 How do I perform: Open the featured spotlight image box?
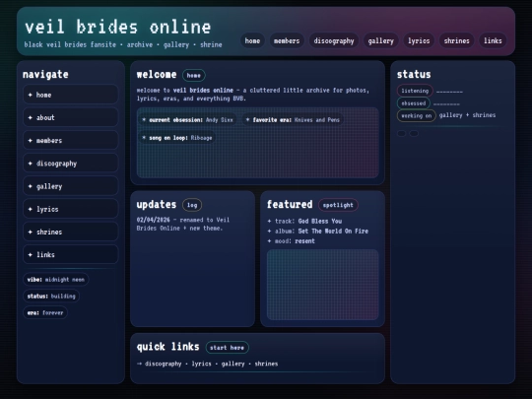323,285
